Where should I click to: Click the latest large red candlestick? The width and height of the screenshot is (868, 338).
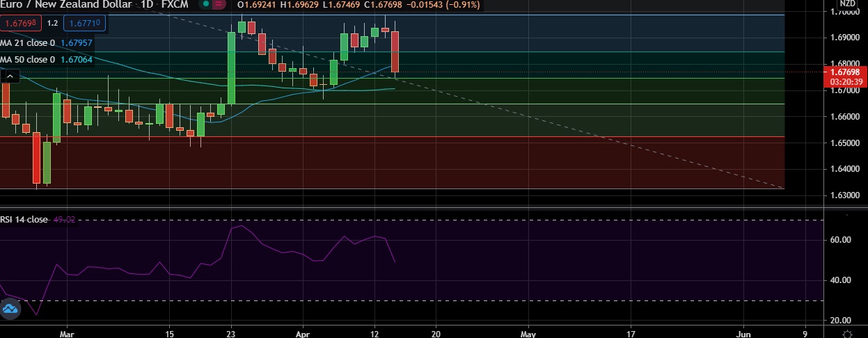click(395, 51)
